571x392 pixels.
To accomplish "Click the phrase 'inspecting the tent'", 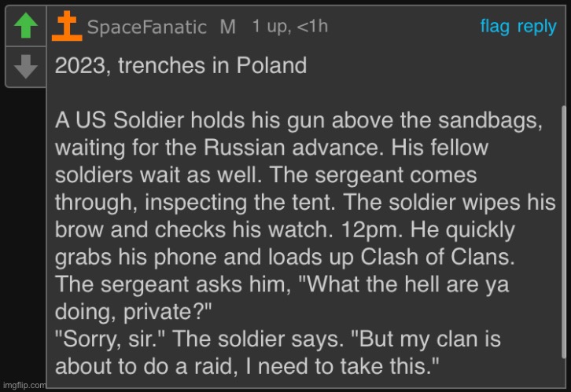I will (x=240, y=203).
